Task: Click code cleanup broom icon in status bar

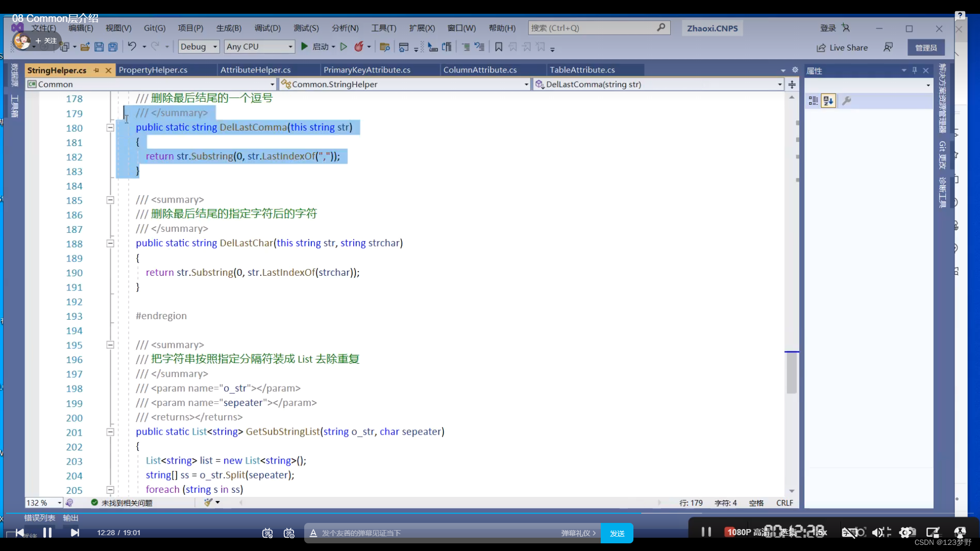Action: (208, 502)
